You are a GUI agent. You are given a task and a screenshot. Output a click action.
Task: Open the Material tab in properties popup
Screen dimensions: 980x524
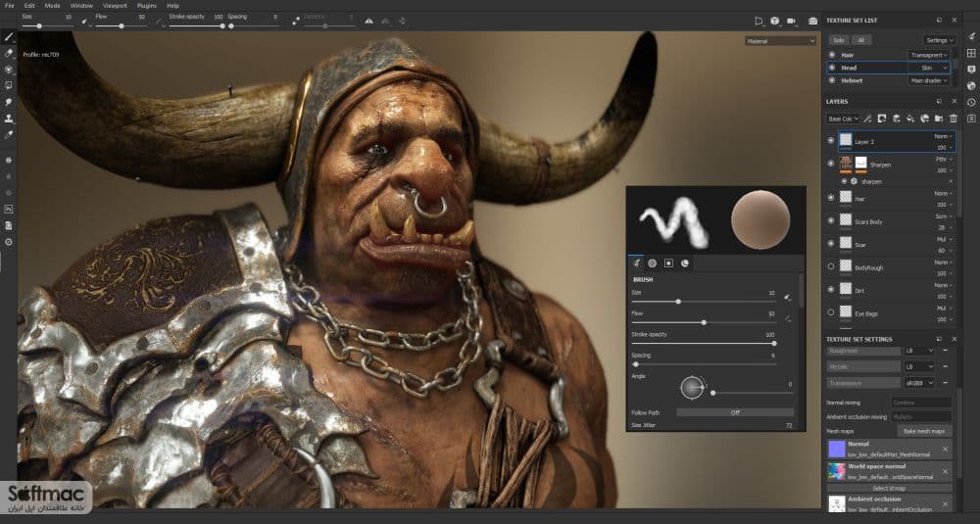coord(685,262)
